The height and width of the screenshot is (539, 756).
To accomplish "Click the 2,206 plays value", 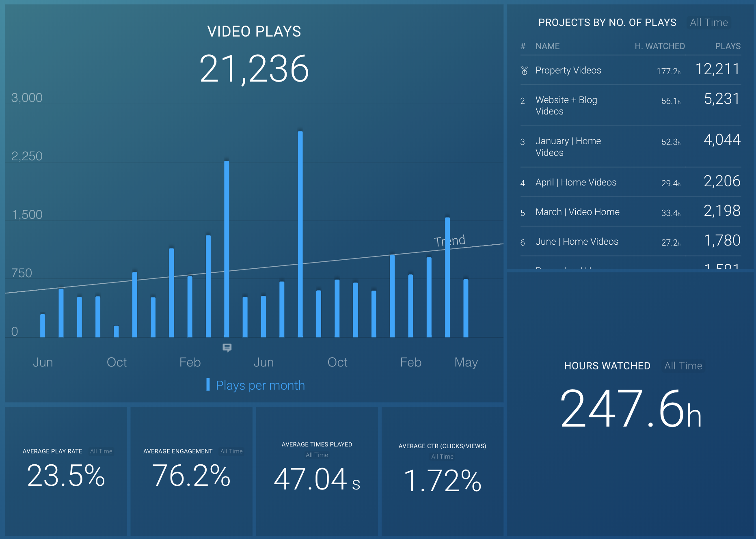I will point(722,181).
